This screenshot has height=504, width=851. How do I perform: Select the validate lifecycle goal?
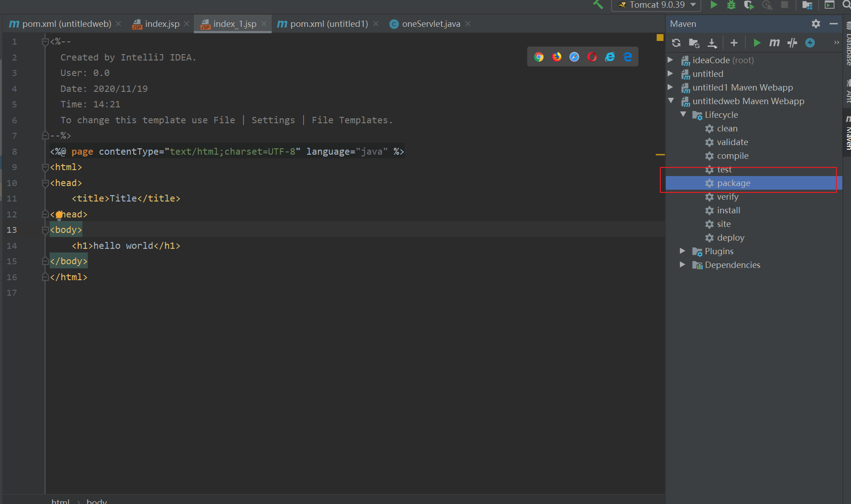click(x=732, y=142)
